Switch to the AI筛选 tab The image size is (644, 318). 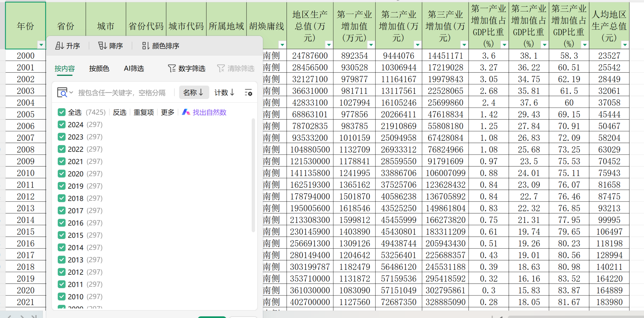(134, 68)
